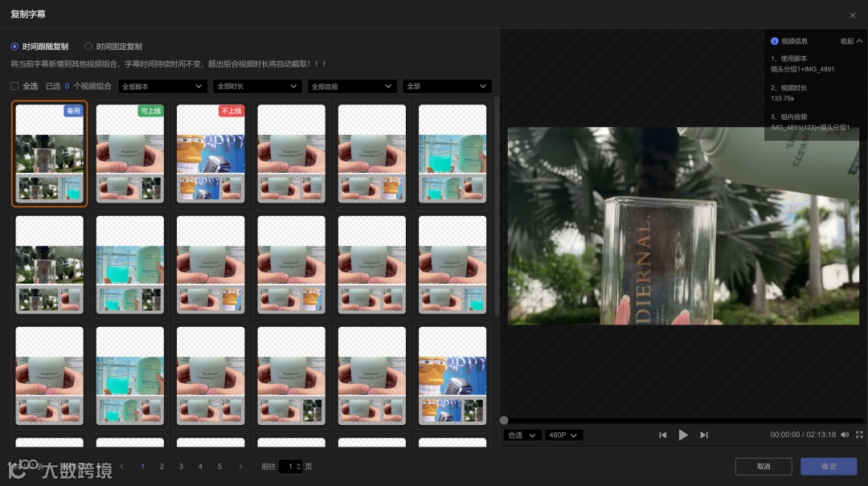Click the large video preview frame
Image resolution: width=868 pixels, height=486 pixels.
pos(684,226)
